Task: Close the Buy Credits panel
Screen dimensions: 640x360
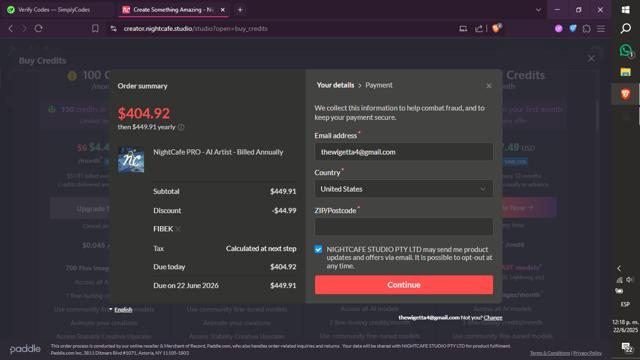Action: coord(591,58)
